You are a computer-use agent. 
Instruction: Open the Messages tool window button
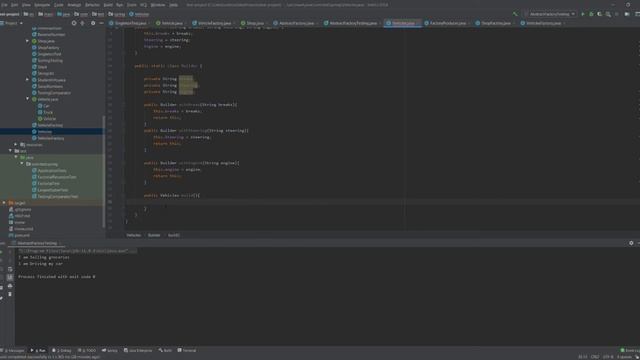pyautogui.click(x=13, y=350)
